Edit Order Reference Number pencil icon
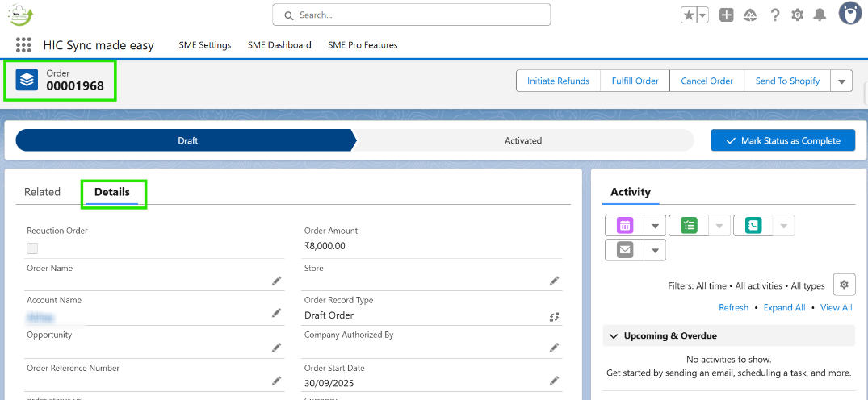This screenshot has width=868, height=400. (276, 381)
